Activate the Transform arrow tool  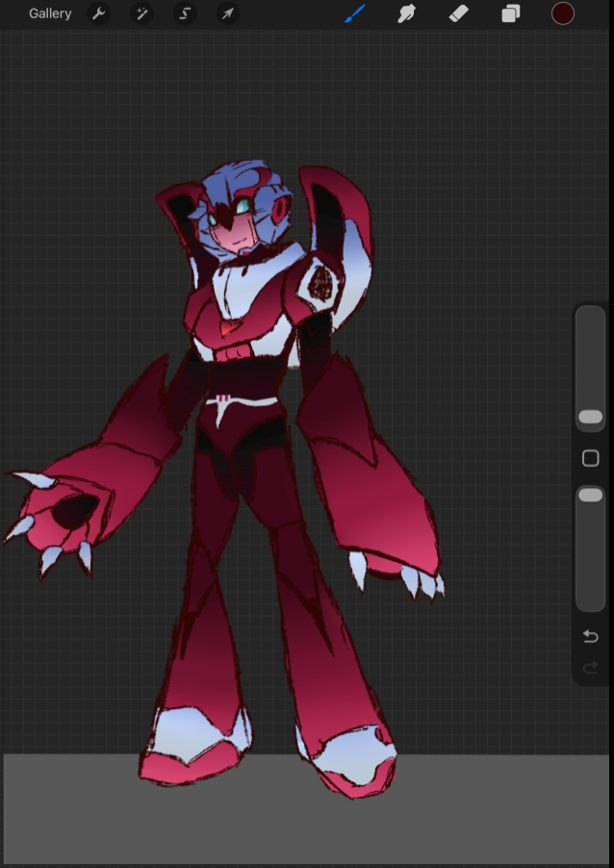click(228, 13)
